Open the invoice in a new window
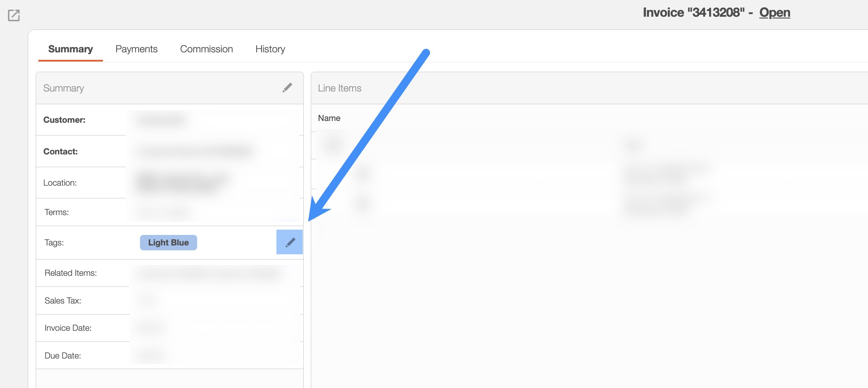 [x=14, y=15]
